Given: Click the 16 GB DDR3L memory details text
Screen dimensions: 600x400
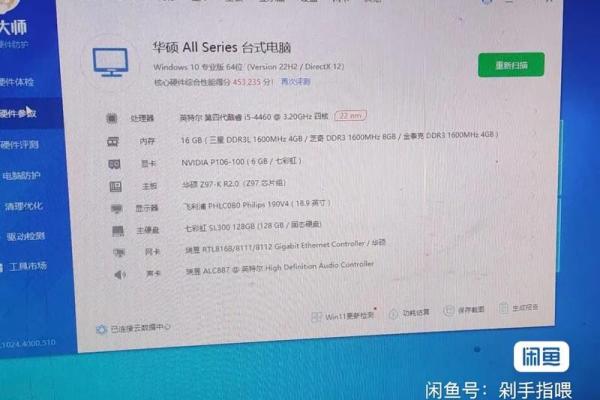Looking at the screenshot, I should pyautogui.click(x=339, y=137).
